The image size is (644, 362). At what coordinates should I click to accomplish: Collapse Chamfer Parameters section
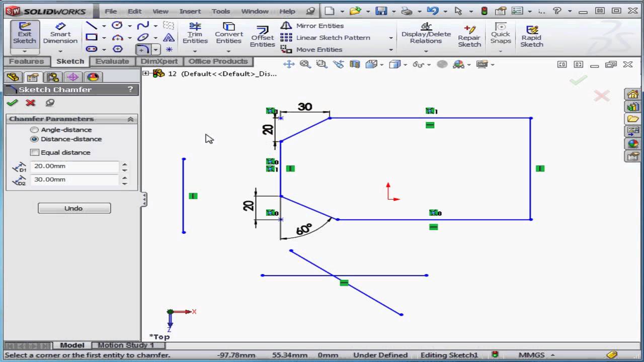tap(130, 119)
